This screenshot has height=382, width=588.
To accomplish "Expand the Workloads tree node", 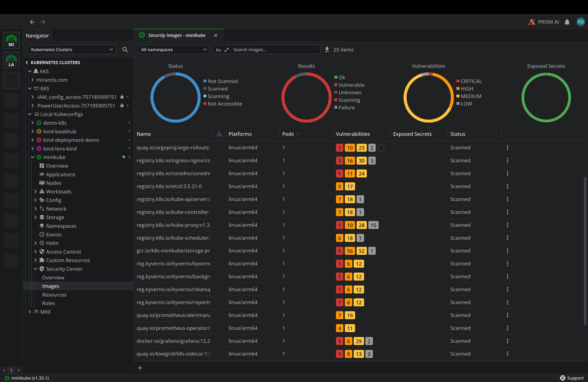I will click(35, 191).
